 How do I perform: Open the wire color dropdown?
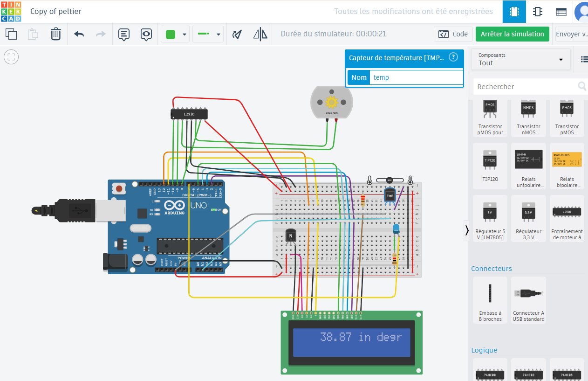coord(185,35)
